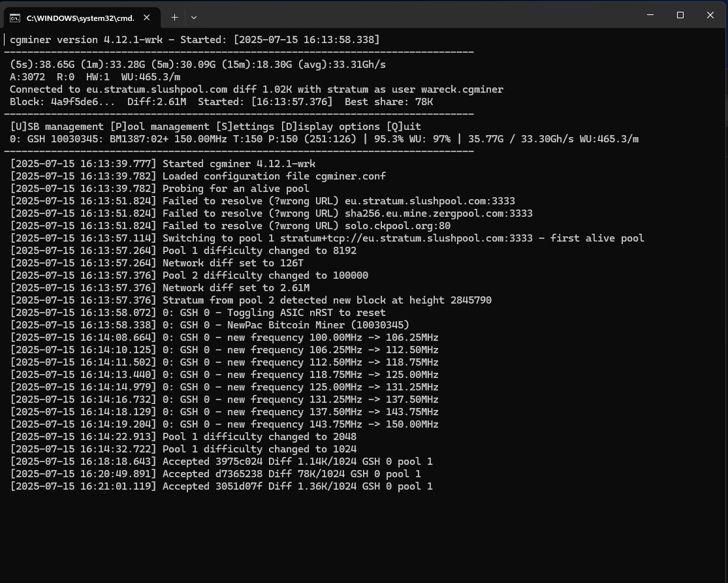This screenshot has width=728, height=583.
Task: Click the Probing for an alive pool line
Action: point(160,189)
